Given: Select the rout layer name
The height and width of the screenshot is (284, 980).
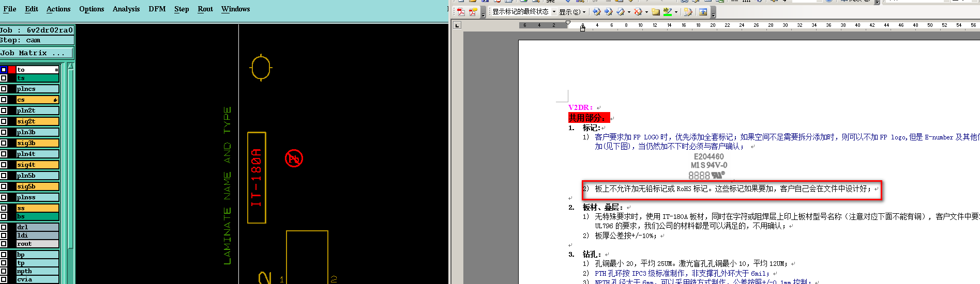Looking at the screenshot, I should click(37, 244).
